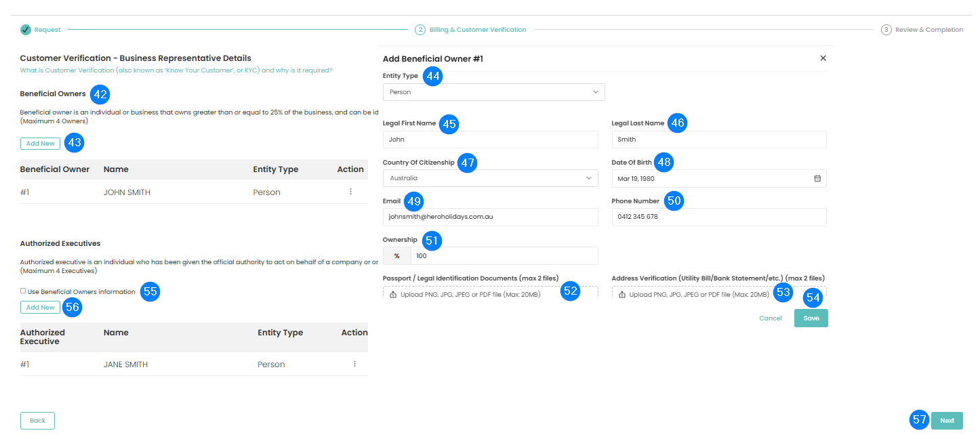Click the Review & Completion step number icon
This screenshot has width=980, height=439.
pyautogui.click(x=886, y=30)
